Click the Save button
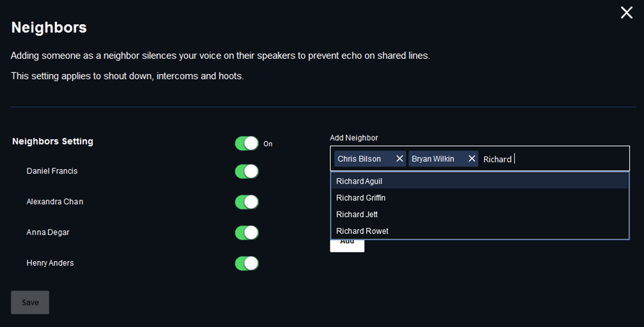The image size is (644, 327). point(30,302)
